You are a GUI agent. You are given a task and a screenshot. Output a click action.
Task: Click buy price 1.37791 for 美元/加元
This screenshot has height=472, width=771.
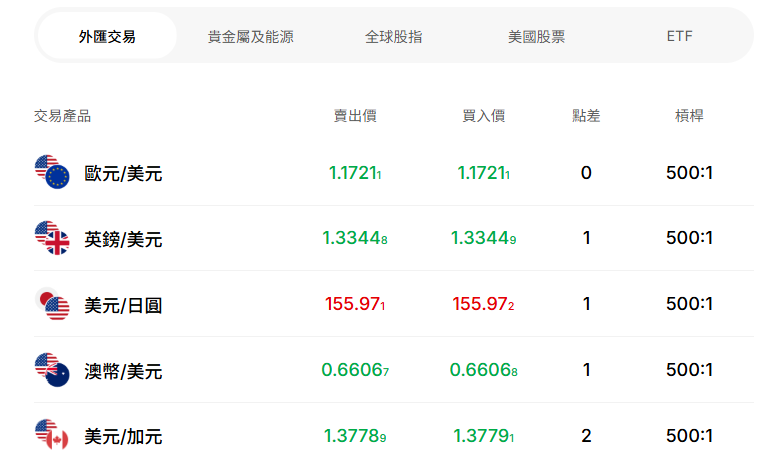(483, 436)
